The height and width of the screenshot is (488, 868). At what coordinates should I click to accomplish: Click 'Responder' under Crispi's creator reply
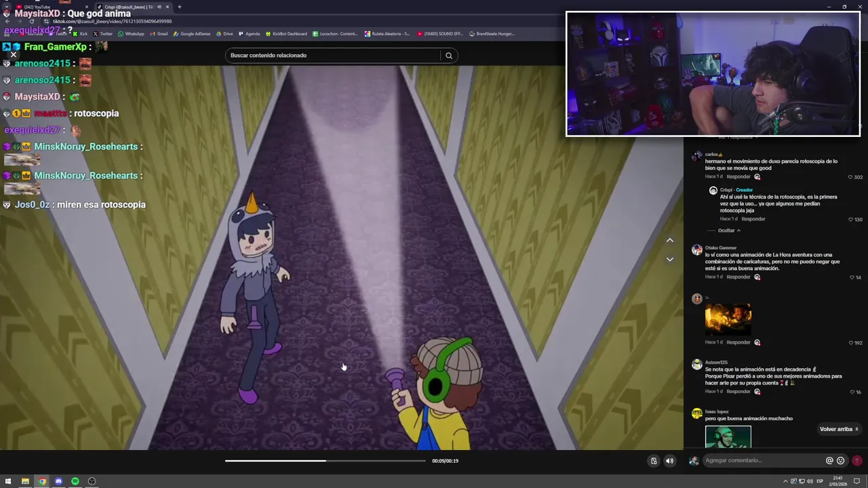tap(753, 219)
